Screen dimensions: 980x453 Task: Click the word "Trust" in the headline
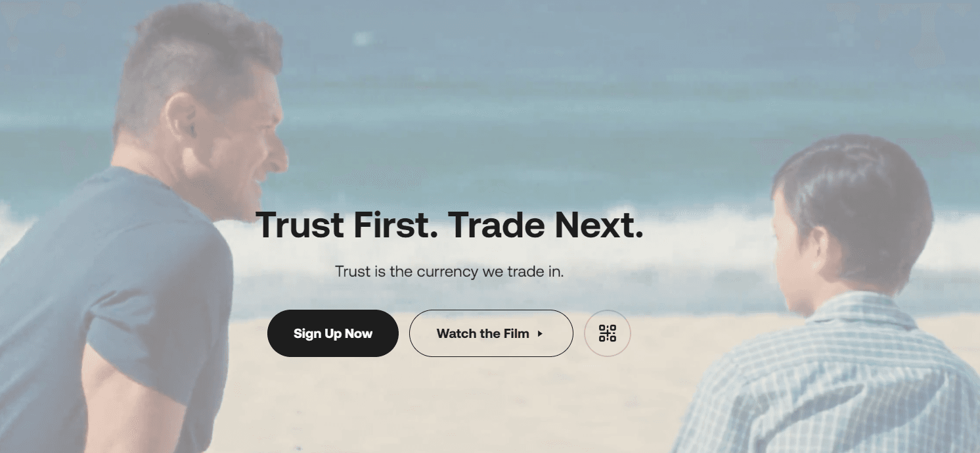(x=300, y=225)
